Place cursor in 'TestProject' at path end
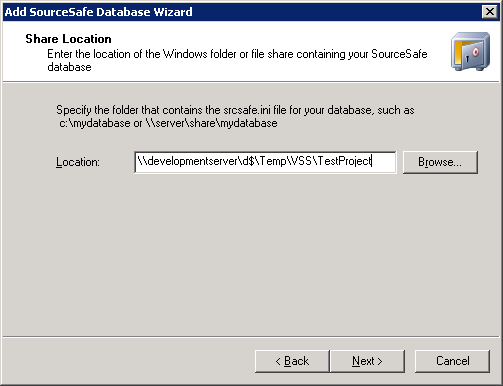This screenshot has width=503, height=386. click(x=345, y=161)
